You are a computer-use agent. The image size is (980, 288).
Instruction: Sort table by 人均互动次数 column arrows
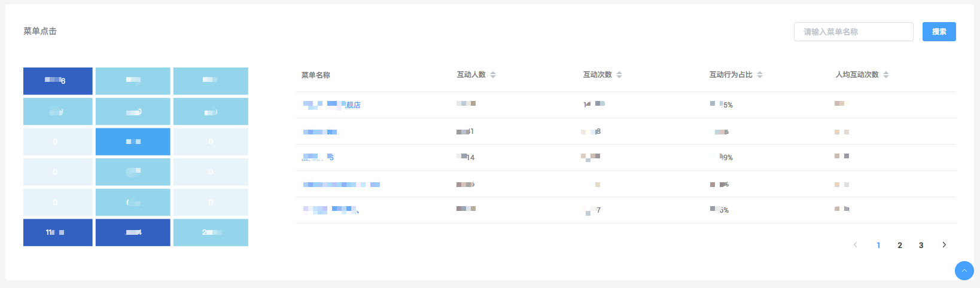(x=886, y=75)
